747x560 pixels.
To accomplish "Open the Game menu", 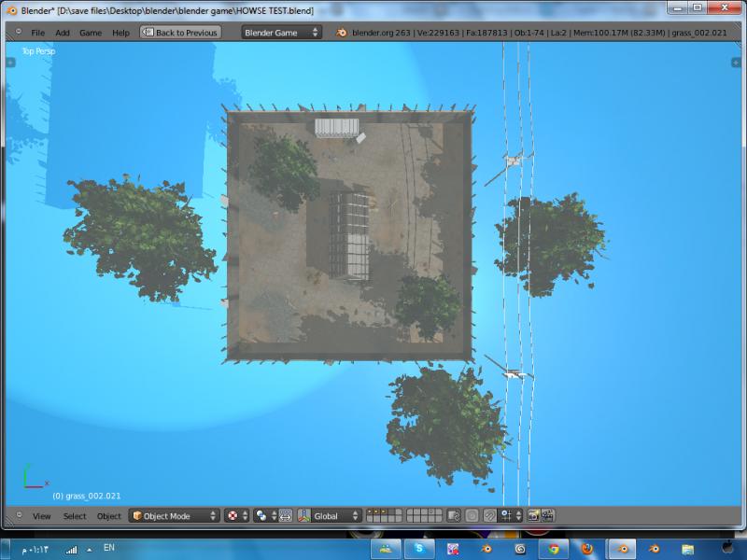I will pos(91,33).
